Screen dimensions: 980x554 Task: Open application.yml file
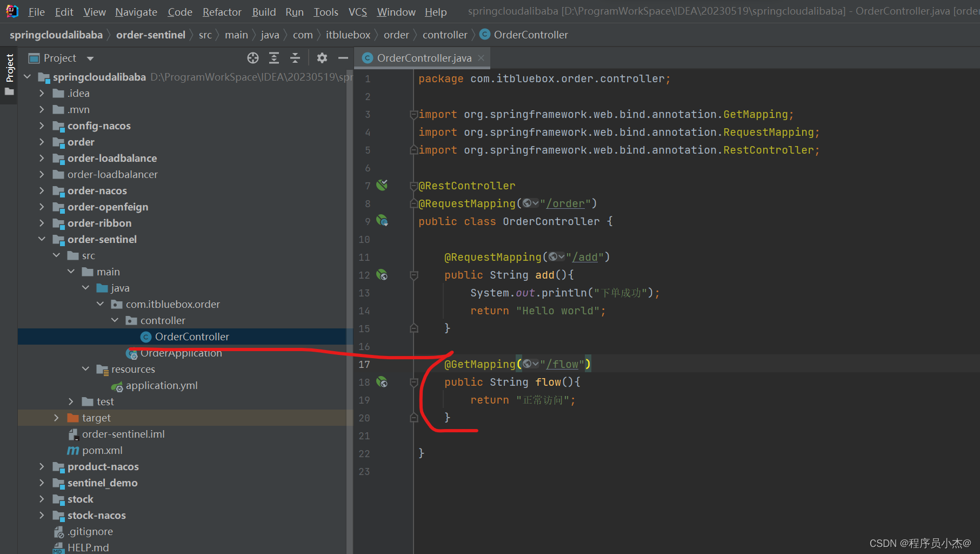pyautogui.click(x=162, y=385)
